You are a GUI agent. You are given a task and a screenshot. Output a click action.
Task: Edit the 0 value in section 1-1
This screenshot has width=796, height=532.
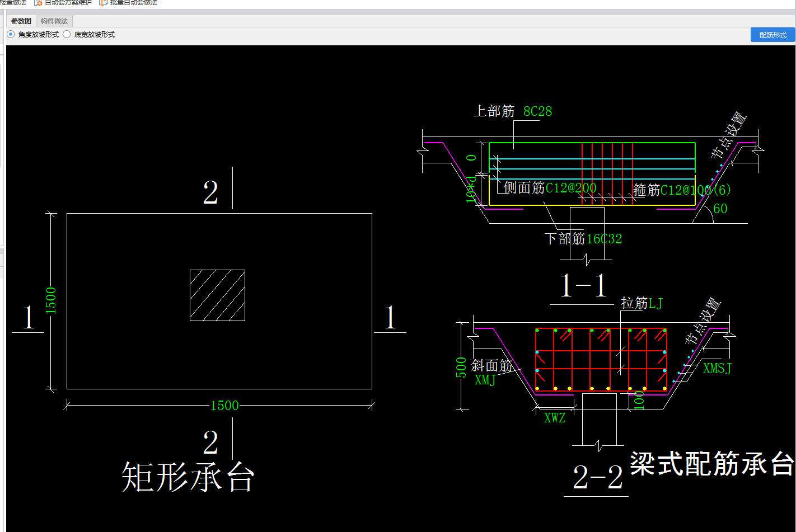point(471,158)
